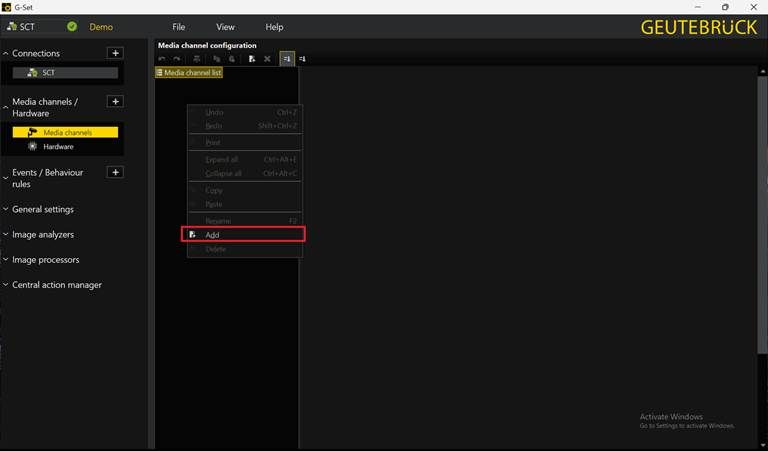Click the Demo label in the header

(101, 27)
